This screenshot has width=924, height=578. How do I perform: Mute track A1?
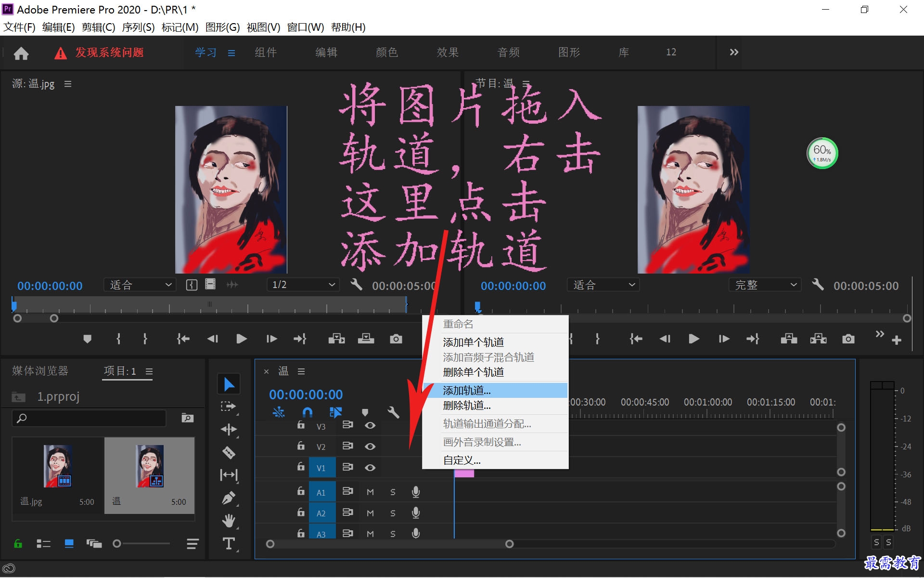click(x=370, y=492)
